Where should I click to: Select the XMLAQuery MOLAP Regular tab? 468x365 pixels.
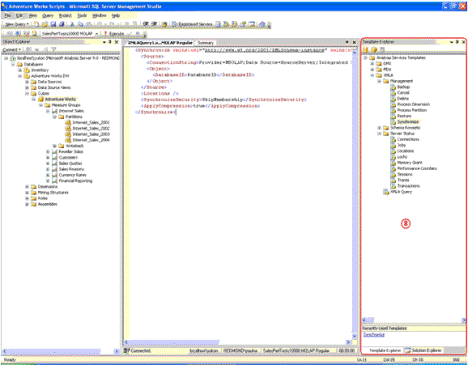pos(160,43)
